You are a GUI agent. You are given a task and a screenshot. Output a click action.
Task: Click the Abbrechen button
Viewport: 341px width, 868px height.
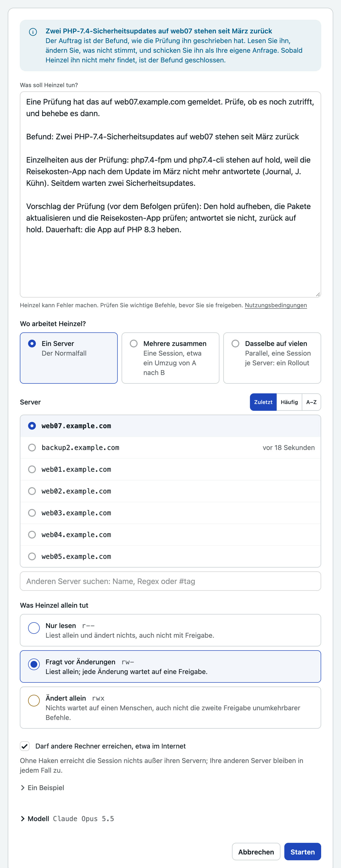pyautogui.click(x=256, y=852)
